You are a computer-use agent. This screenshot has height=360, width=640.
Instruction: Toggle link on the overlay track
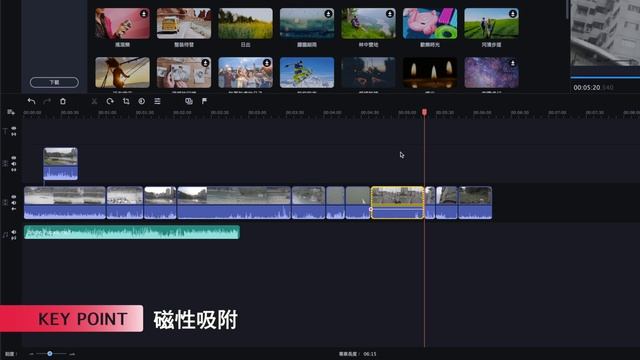tap(14, 169)
